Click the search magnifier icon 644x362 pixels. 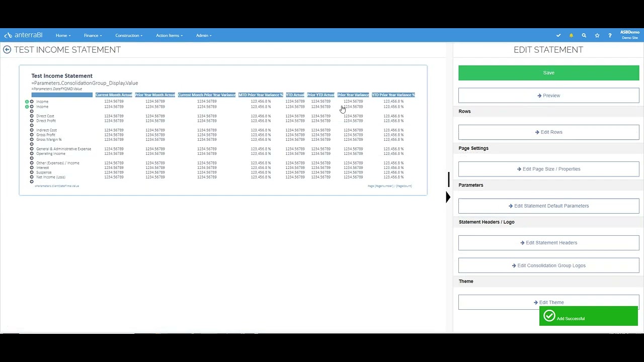pyautogui.click(x=584, y=35)
